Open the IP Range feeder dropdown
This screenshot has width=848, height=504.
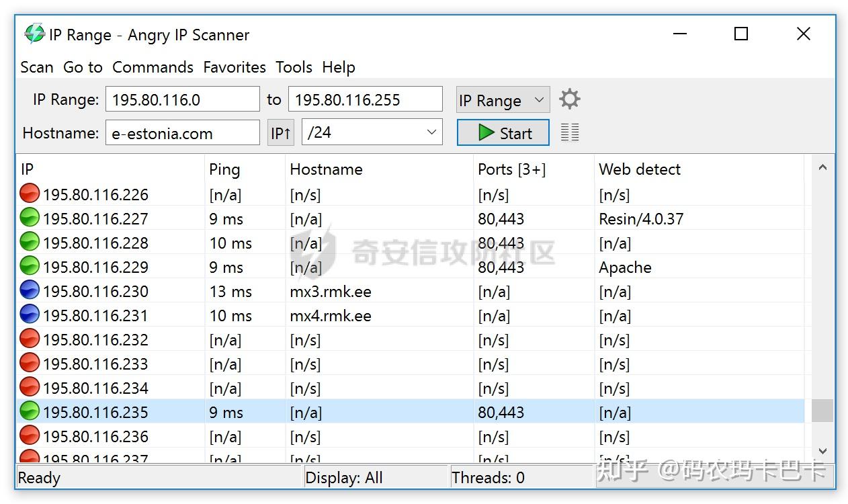(502, 99)
